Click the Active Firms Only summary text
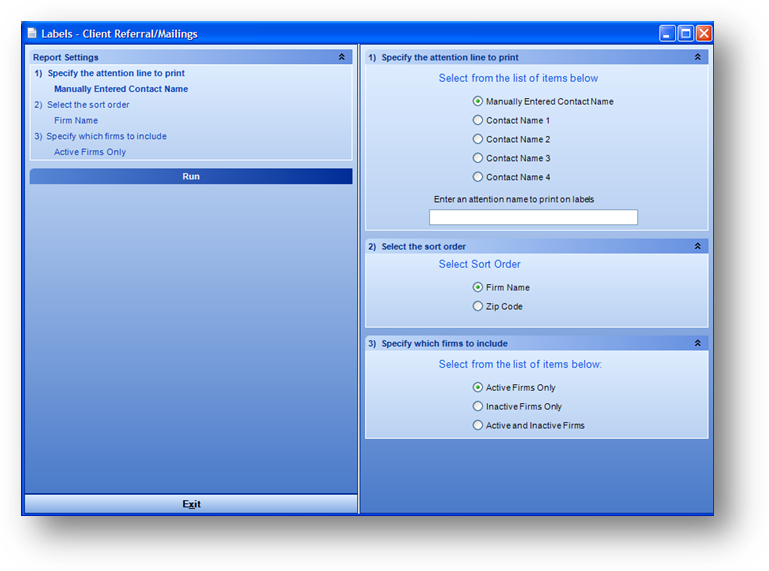The image size is (769, 571). coord(90,152)
